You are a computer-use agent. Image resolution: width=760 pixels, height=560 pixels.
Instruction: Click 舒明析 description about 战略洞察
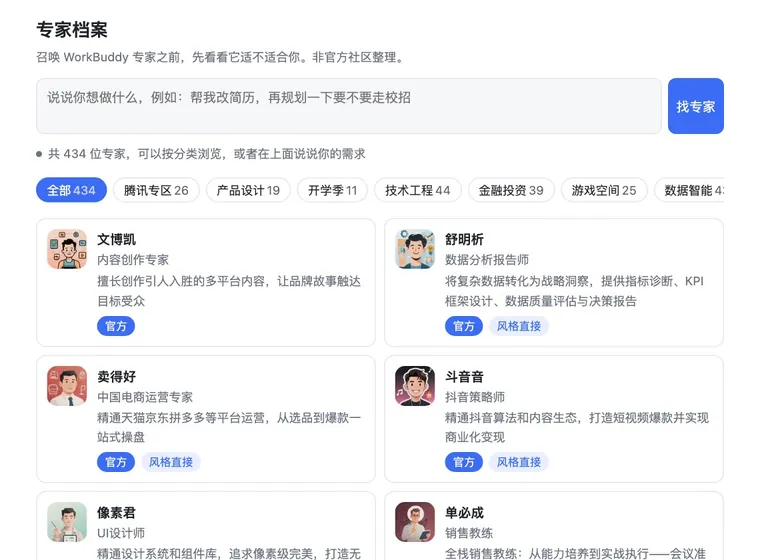[x=574, y=291]
